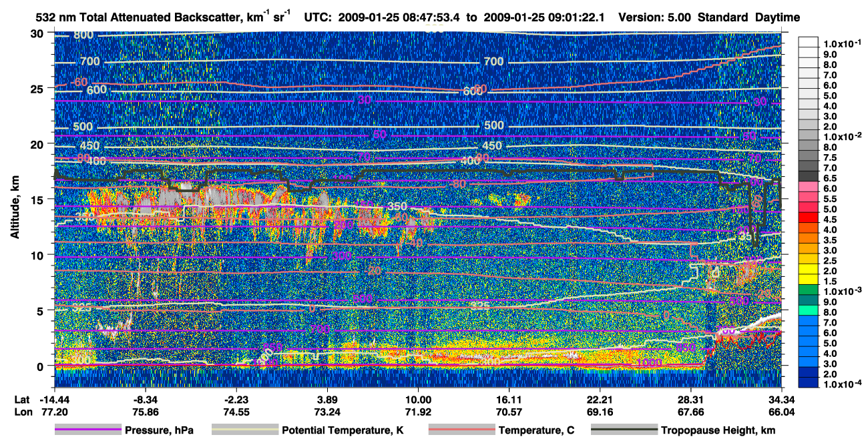This screenshot has height=445, width=868.
Task: Click the latitude value '-8.34'
Action: pyautogui.click(x=146, y=400)
